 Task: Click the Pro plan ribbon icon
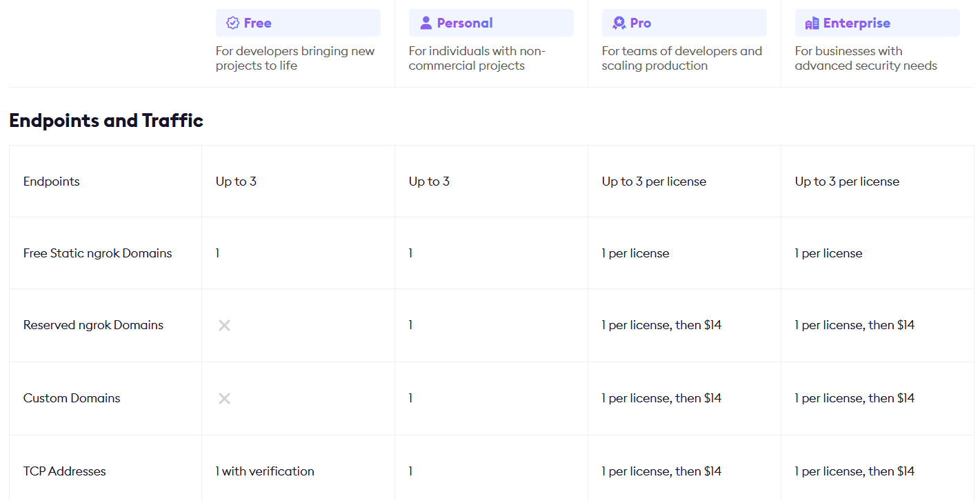(x=619, y=23)
